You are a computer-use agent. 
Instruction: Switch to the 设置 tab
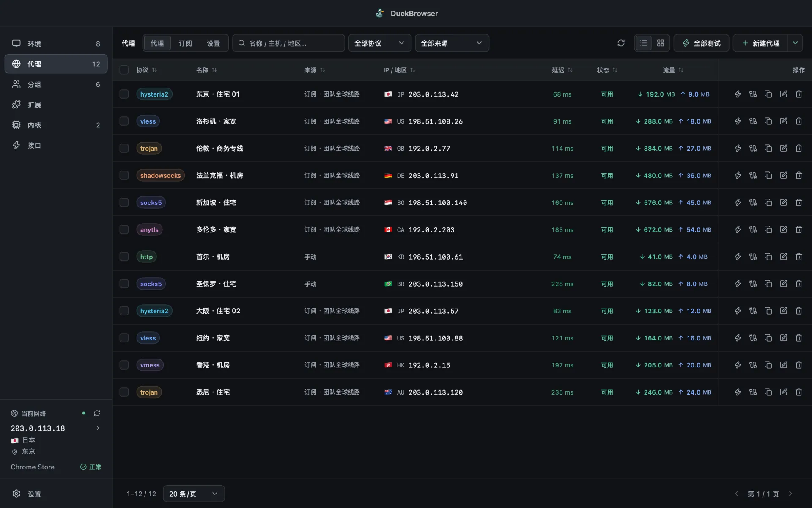213,43
